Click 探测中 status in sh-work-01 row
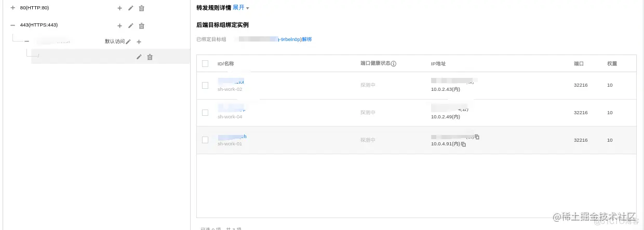644x230 pixels. coord(368,140)
